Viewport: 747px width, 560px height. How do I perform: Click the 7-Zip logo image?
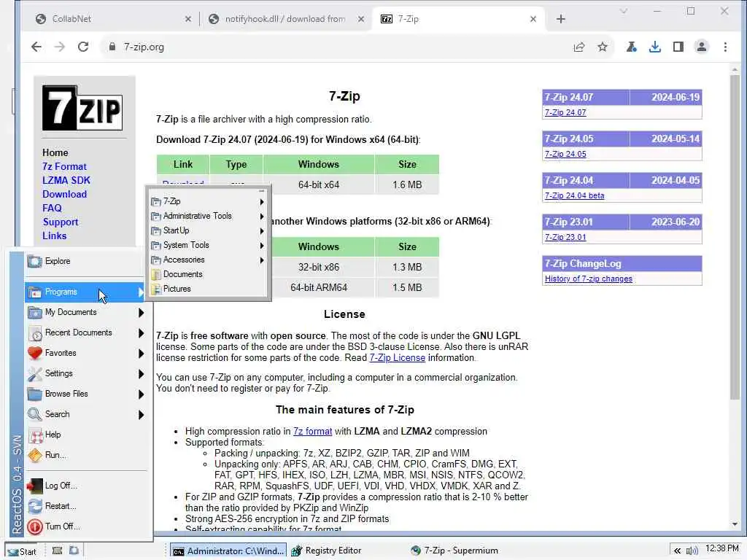click(x=82, y=108)
